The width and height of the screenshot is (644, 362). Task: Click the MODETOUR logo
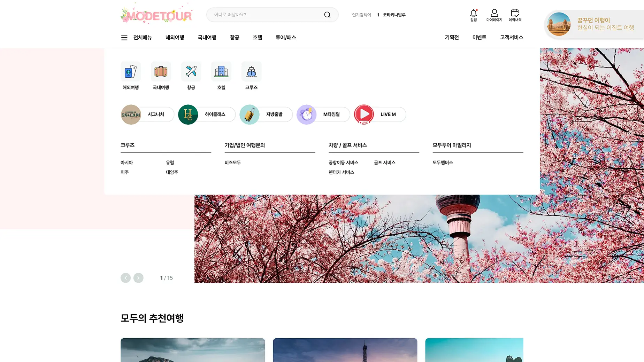[x=157, y=15]
